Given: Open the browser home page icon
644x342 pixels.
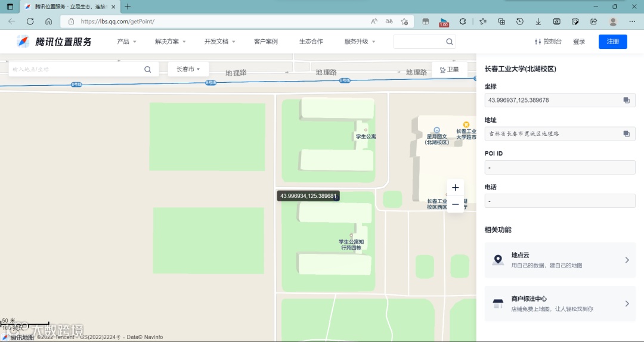Looking at the screenshot, I should [48, 21].
